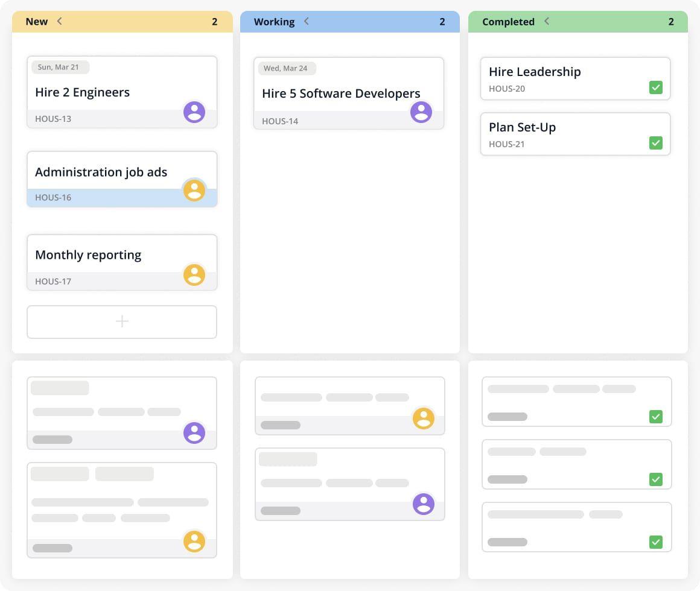Open the Hire 5 Software Developers card
This screenshot has width=700, height=591.
pyautogui.click(x=349, y=93)
